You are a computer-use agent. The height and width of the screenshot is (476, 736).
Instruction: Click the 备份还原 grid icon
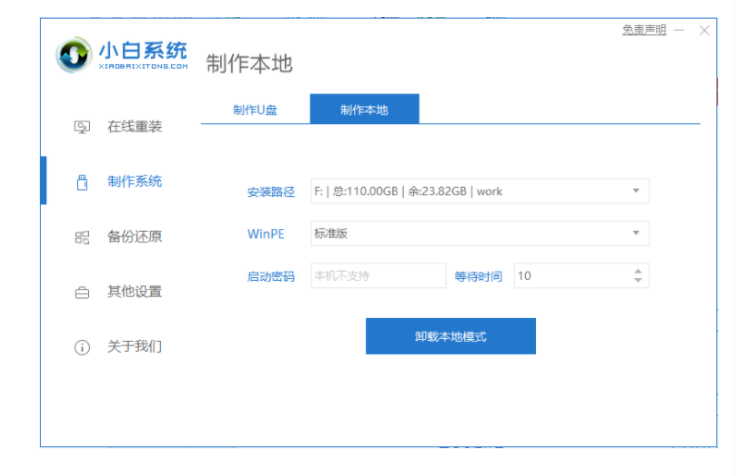pyautogui.click(x=83, y=237)
